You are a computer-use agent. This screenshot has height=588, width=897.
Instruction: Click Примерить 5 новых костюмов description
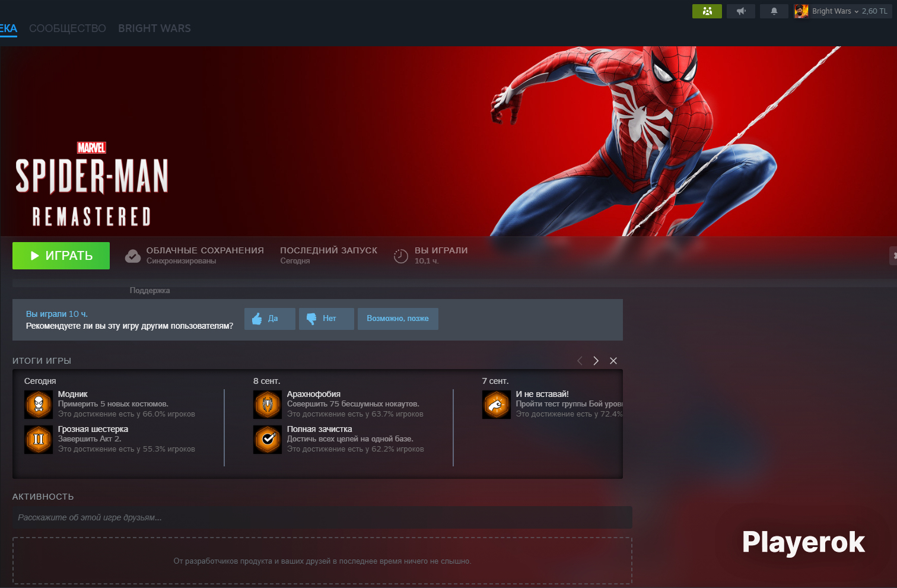(x=113, y=404)
